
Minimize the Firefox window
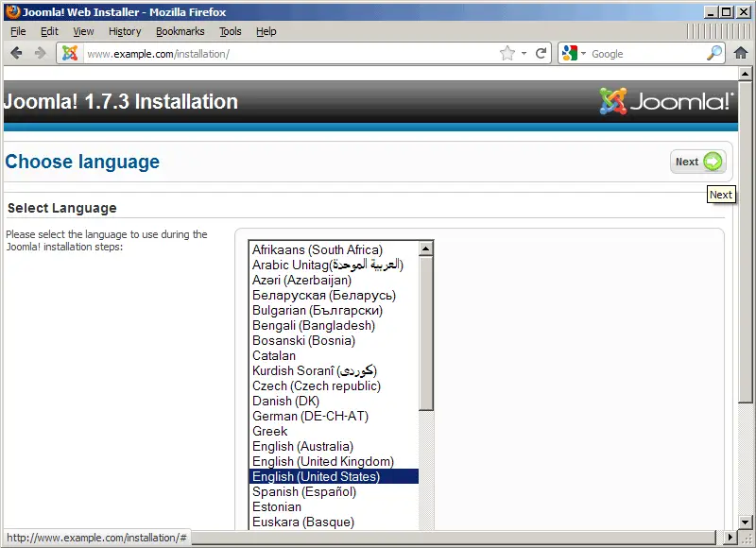coord(710,12)
